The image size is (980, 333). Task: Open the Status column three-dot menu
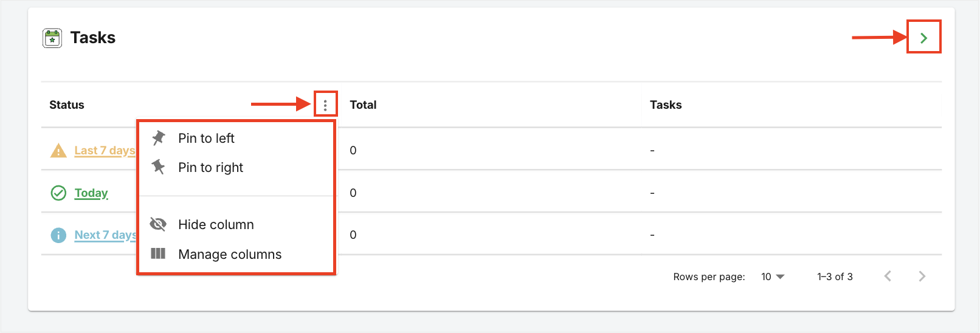tap(325, 105)
